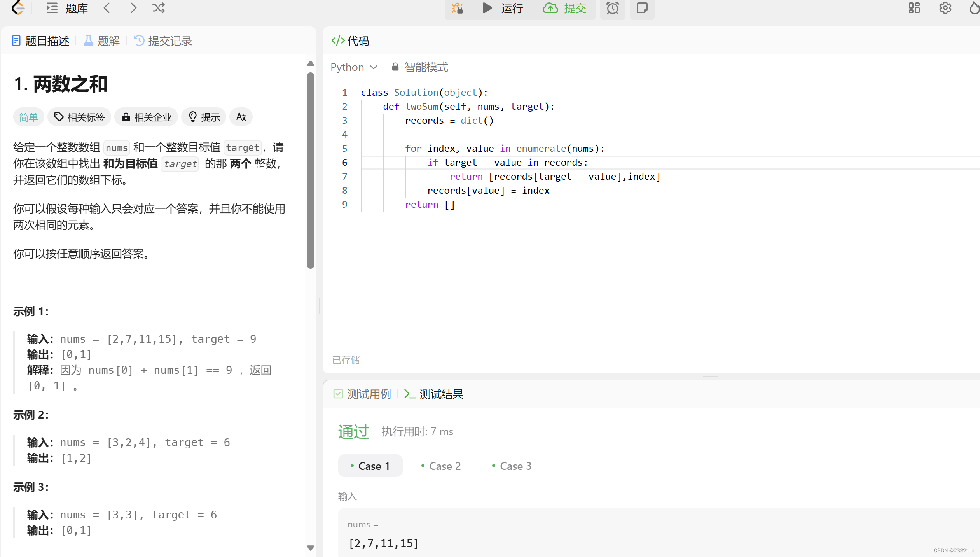Viewport: 980px width, 557px height.
Task: Click the horizontal divider handle above test panel
Action: click(x=710, y=377)
